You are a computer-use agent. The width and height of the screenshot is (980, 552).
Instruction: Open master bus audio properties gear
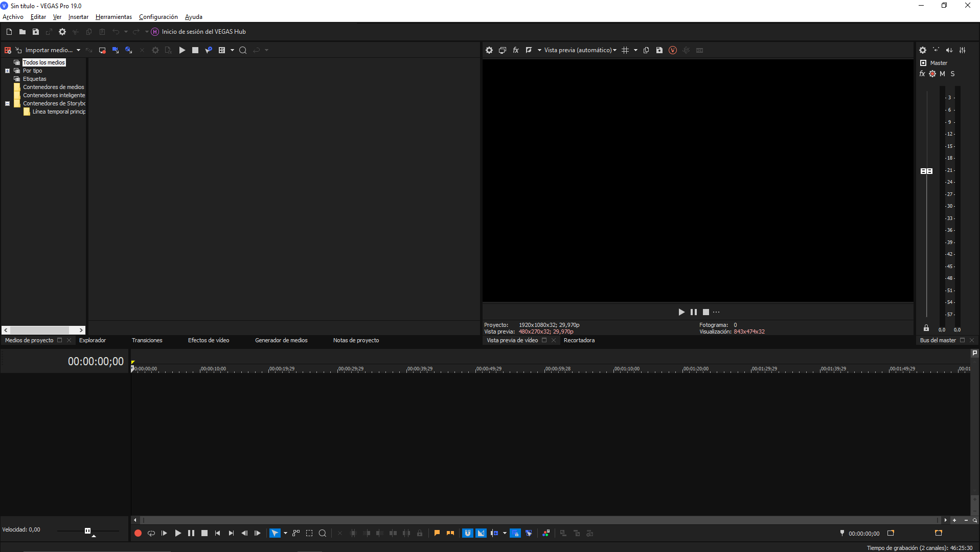(923, 50)
